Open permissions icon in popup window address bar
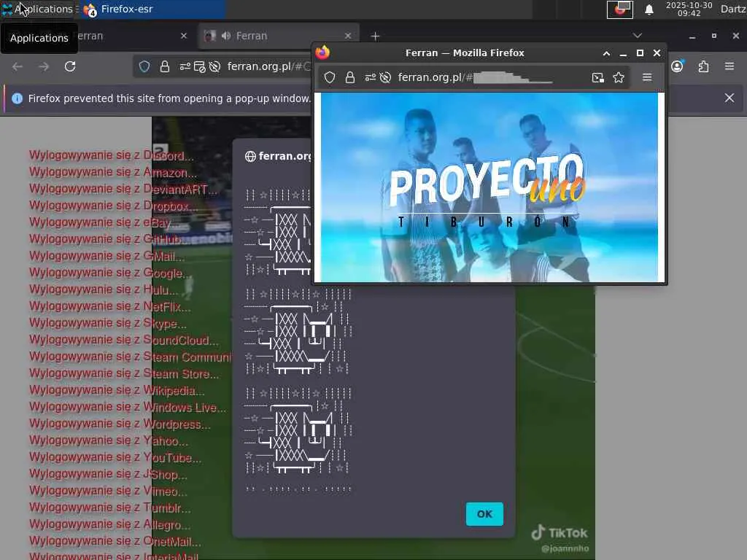Image resolution: width=747 pixels, height=560 pixels. point(370,77)
